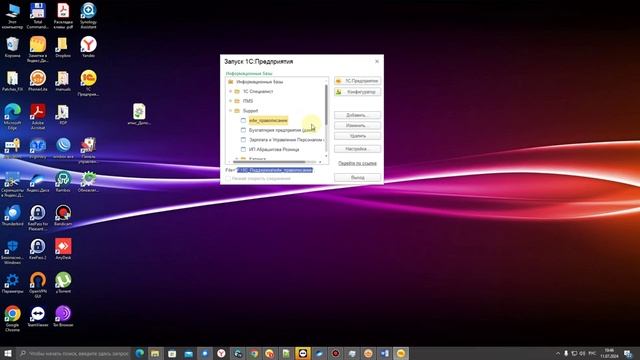Click the taskbar clock and date
The image size is (640, 360).
(609, 353)
